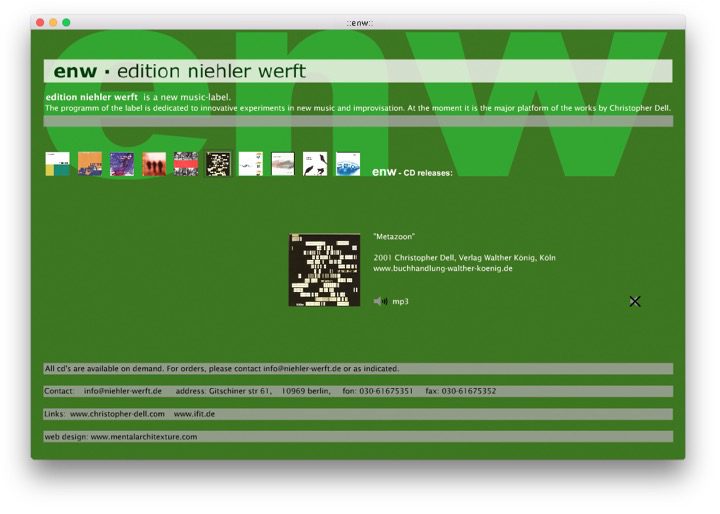
Task: Click the "enw - CD releases:" label
Action: (x=412, y=172)
